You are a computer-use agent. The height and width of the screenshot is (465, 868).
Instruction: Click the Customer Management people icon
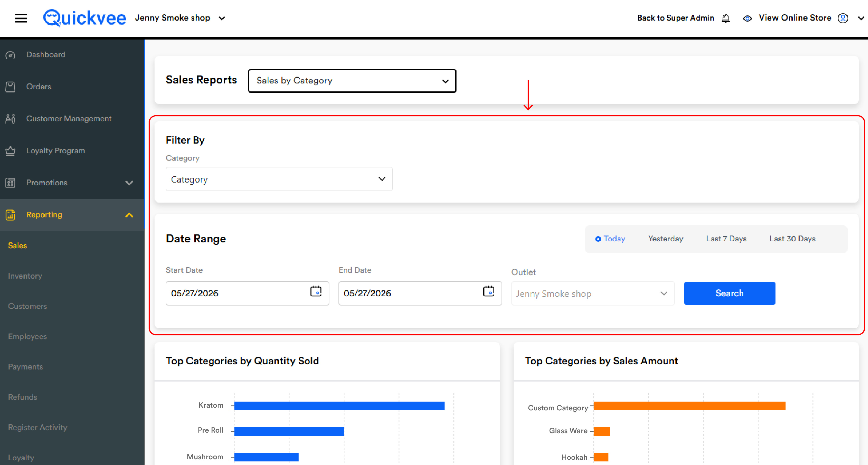pyautogui.click(x=10, y=119)
